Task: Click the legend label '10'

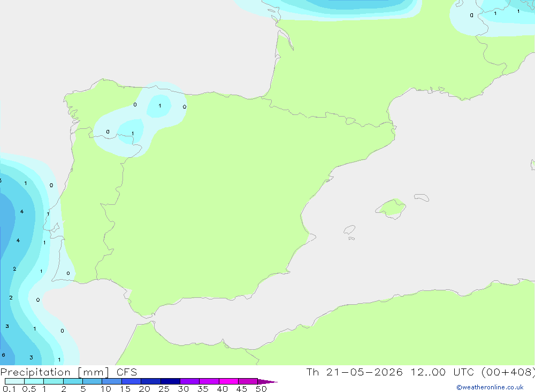Action: (x=106, y=389)
